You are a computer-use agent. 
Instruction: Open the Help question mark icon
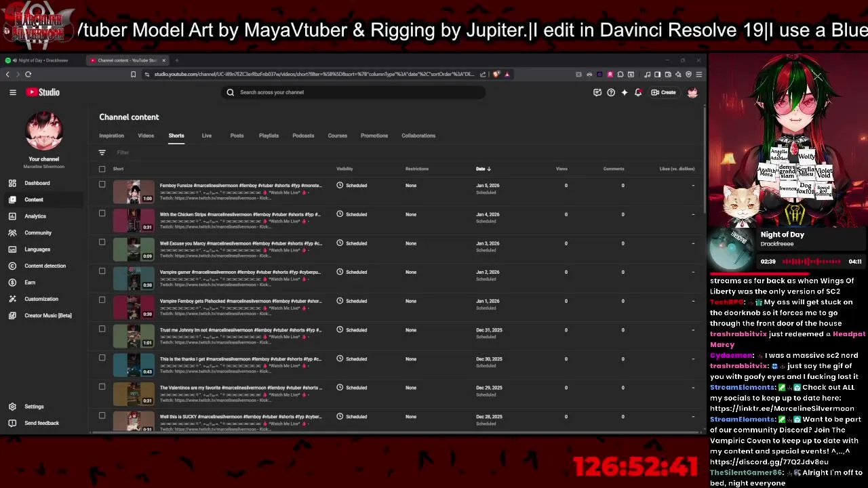(x=611, y=92)
